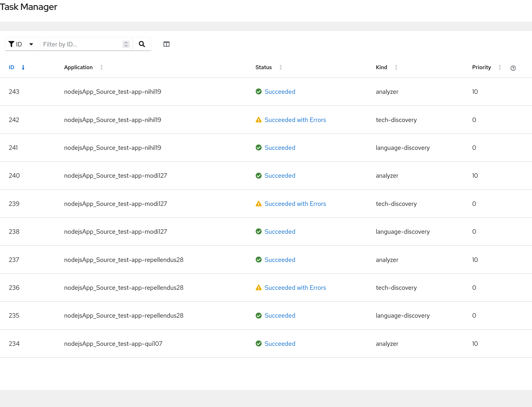Toggle ID column sort direction arrow
Screen dimensions: 532x407
coord(23,67)
